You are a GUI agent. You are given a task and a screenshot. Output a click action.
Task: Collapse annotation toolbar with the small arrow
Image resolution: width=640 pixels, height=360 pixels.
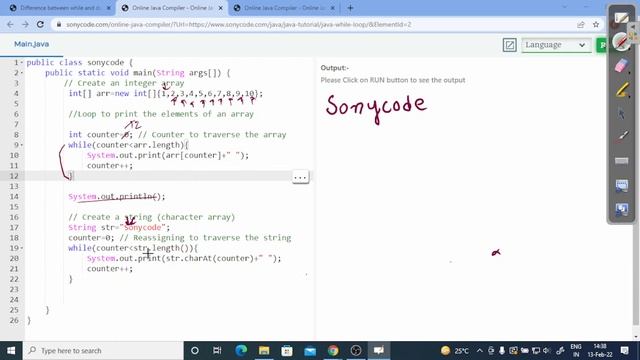coord(633,27)
